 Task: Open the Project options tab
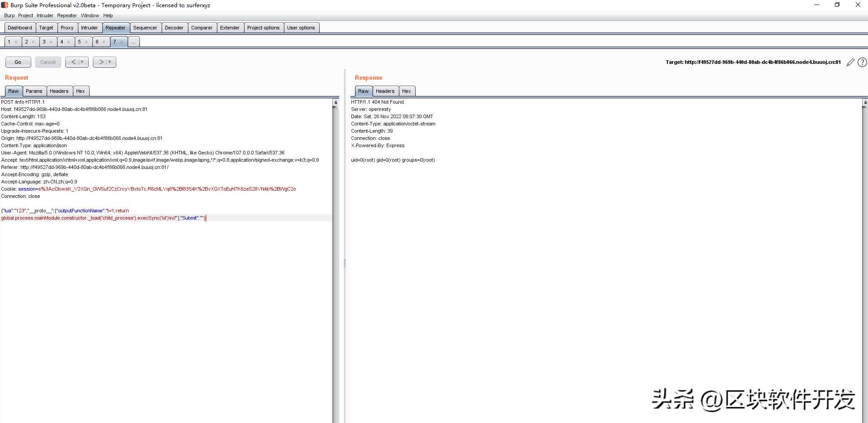pyautogui.click(x=263, y=28)
